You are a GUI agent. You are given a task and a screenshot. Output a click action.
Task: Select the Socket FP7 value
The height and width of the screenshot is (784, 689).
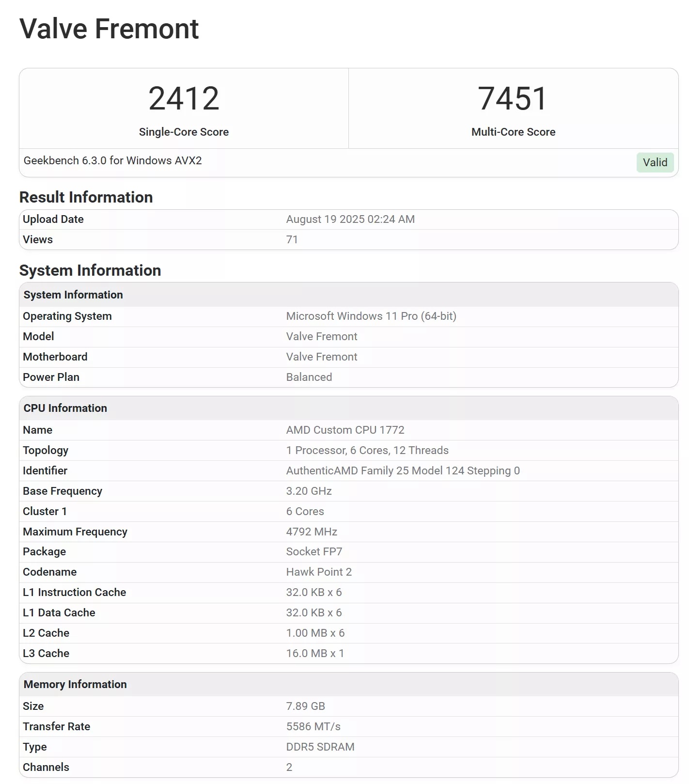pyautogui.click(x=314, y=551)
